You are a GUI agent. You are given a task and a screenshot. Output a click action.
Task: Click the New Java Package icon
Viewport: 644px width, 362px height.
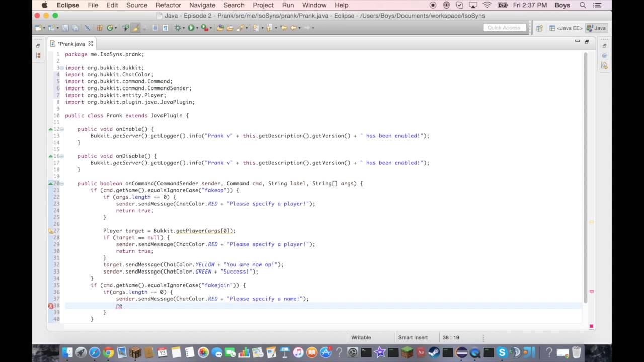pos(100,28)
